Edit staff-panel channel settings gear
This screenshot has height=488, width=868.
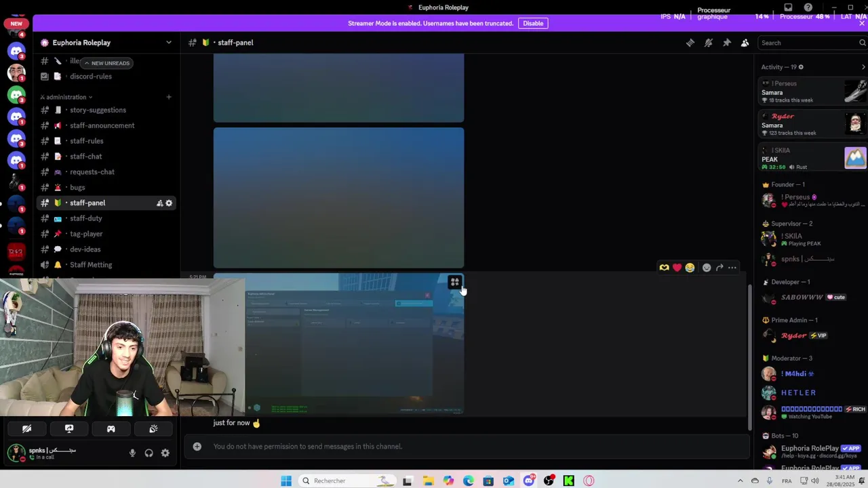169,203
